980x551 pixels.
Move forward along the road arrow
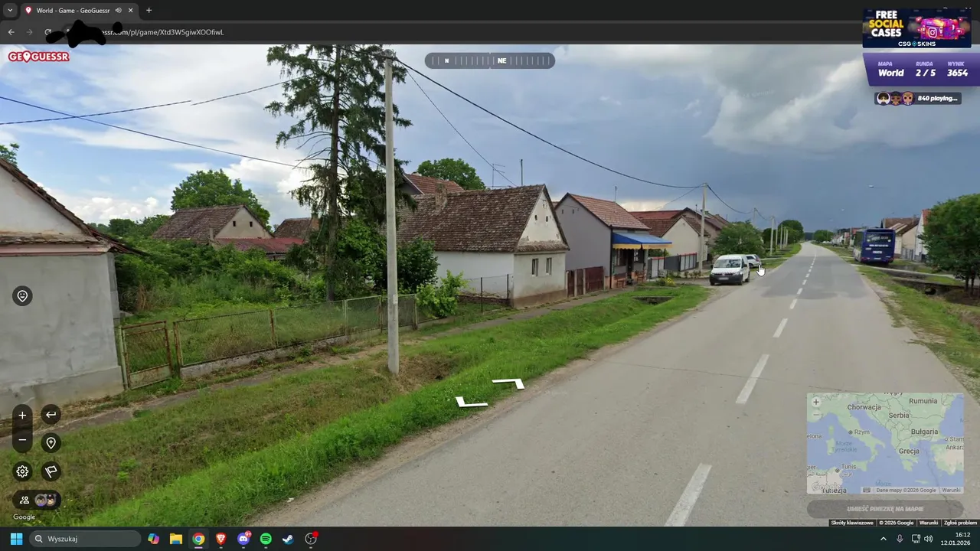coord(508,383)
